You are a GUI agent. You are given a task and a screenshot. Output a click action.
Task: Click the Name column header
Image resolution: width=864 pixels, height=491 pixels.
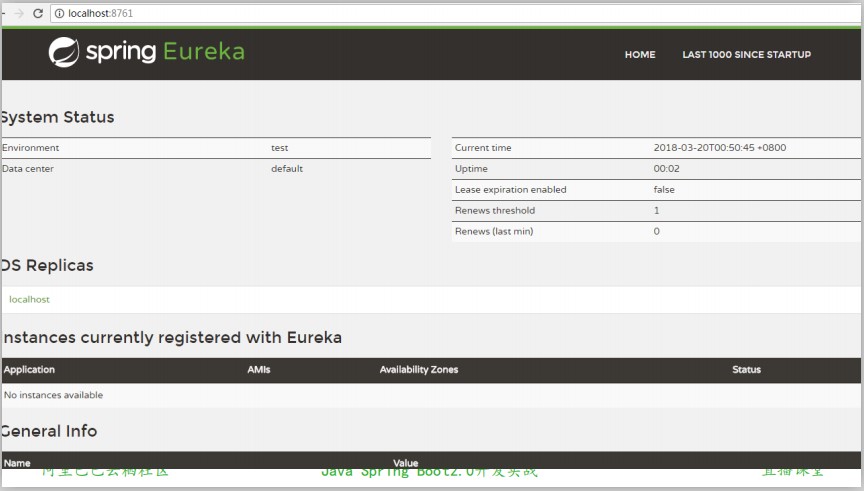click(17, 463)
